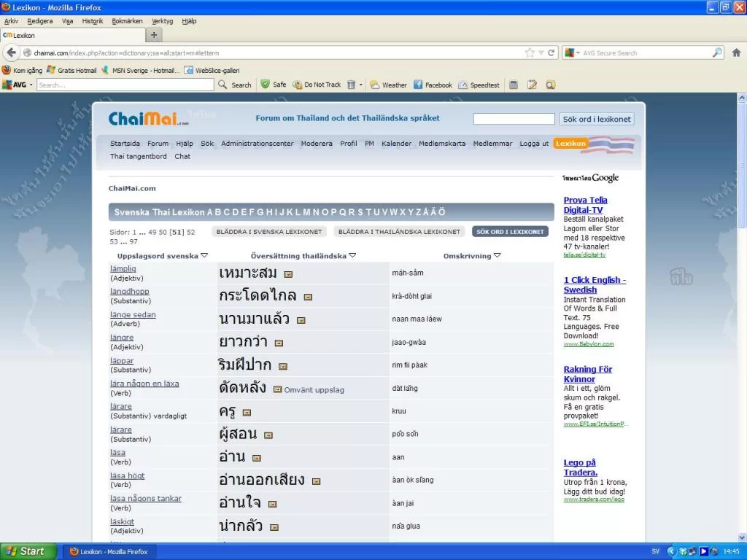Go back with Firefox's back arrow
The width and height of the screenshot is (747, 560).
[11, 52]
